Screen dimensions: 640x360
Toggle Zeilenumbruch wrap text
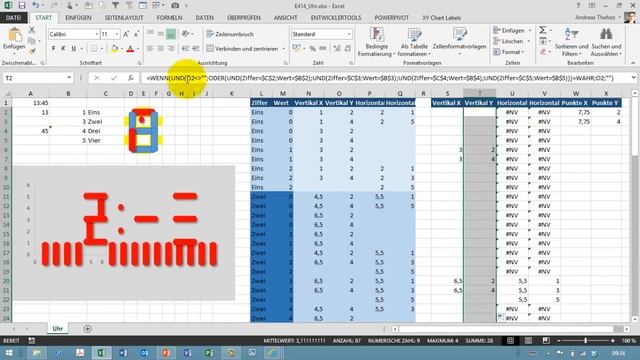(230, 34)
